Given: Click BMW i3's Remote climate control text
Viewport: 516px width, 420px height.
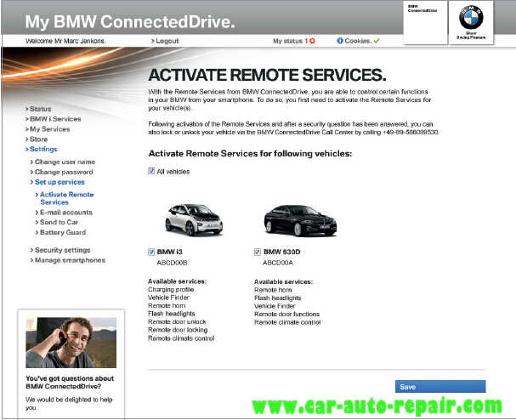Looking at the screenshot, I should coord(181,338).
